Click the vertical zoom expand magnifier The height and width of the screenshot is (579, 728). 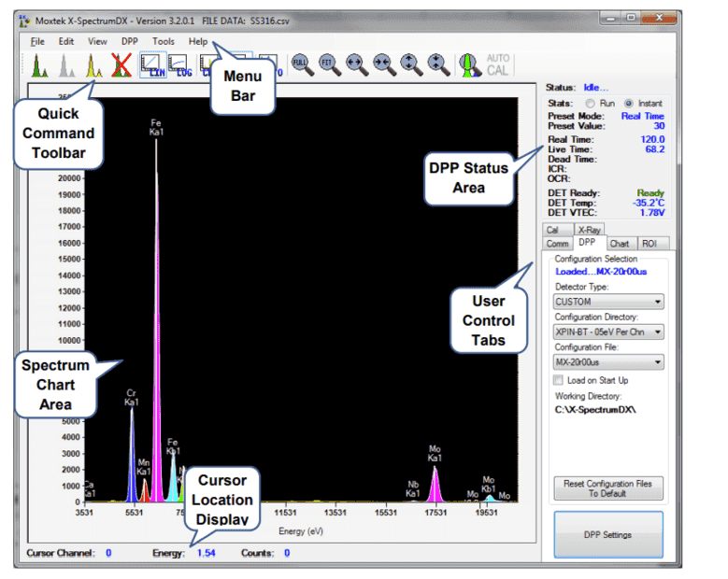click(411, 65)
